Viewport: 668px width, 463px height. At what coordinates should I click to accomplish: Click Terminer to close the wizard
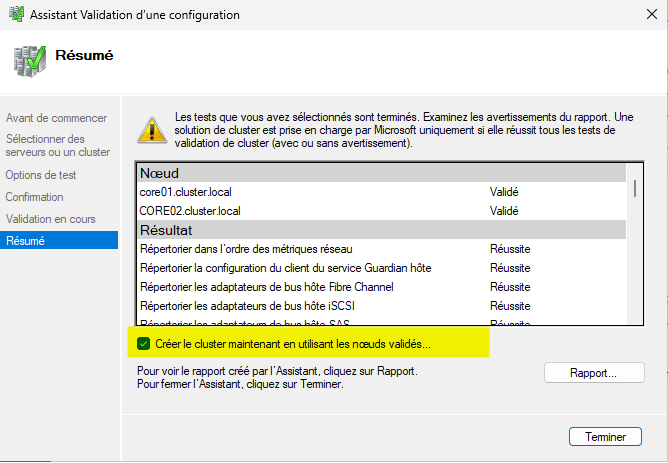click(604, 437)
